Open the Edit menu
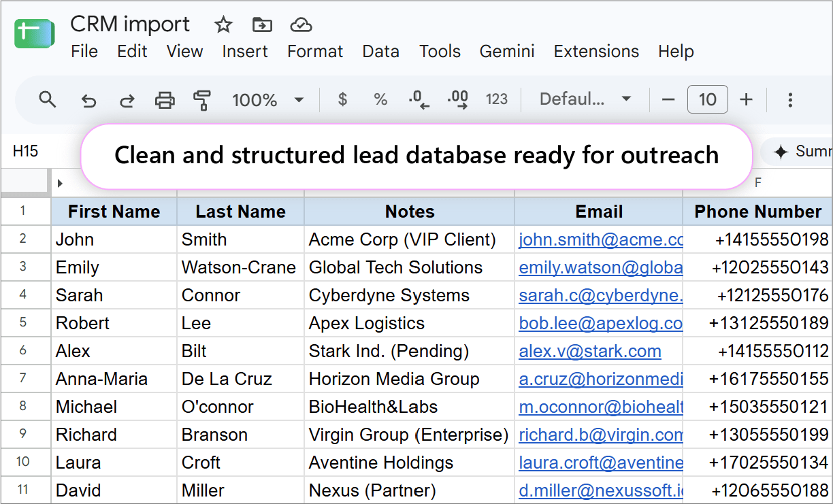 coord(132,52)
